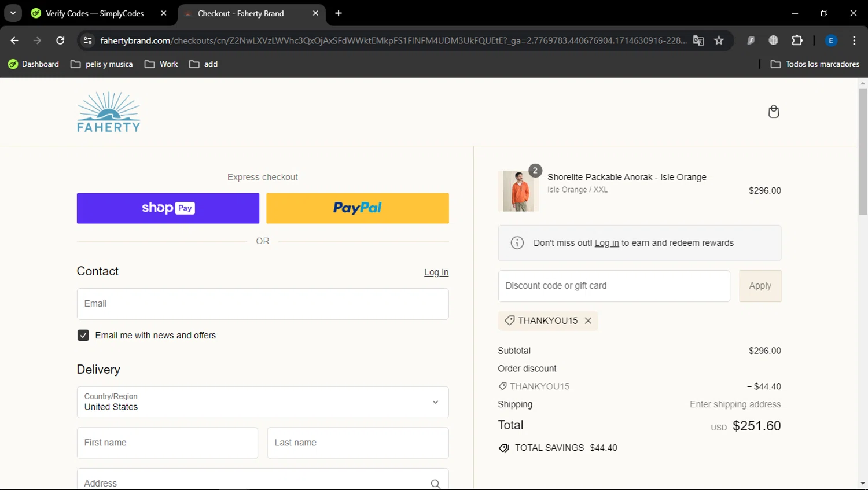The width and height of the screenshot is (868, 490).
Task: Open the Chrome profile avatar E
Action: pyautogui.click(x=831, y=40)
